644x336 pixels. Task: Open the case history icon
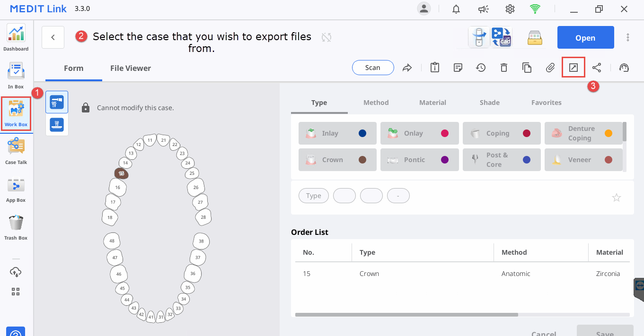pyautogui.click(x=481, y=68)
